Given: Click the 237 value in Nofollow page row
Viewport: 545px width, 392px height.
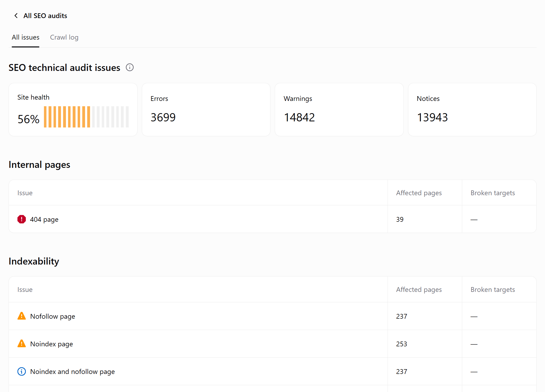Looking at the screenshot, I should click(401, 316).
